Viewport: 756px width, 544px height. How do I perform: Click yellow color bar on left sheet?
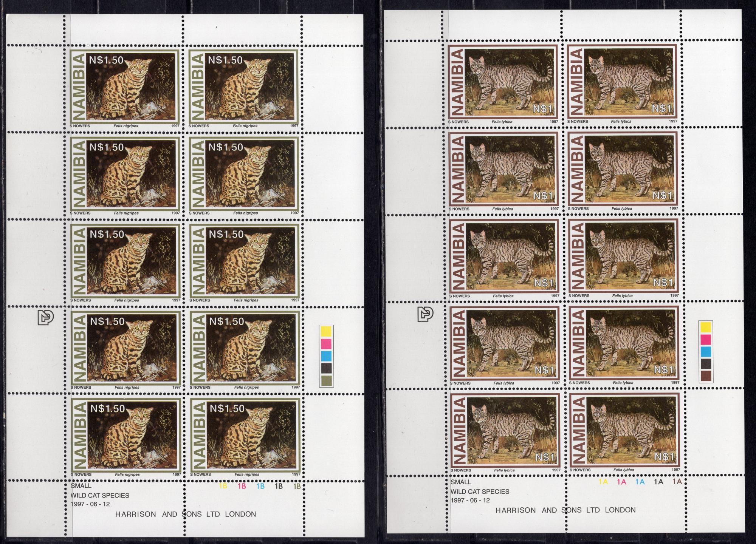click(x=326, y=331)
